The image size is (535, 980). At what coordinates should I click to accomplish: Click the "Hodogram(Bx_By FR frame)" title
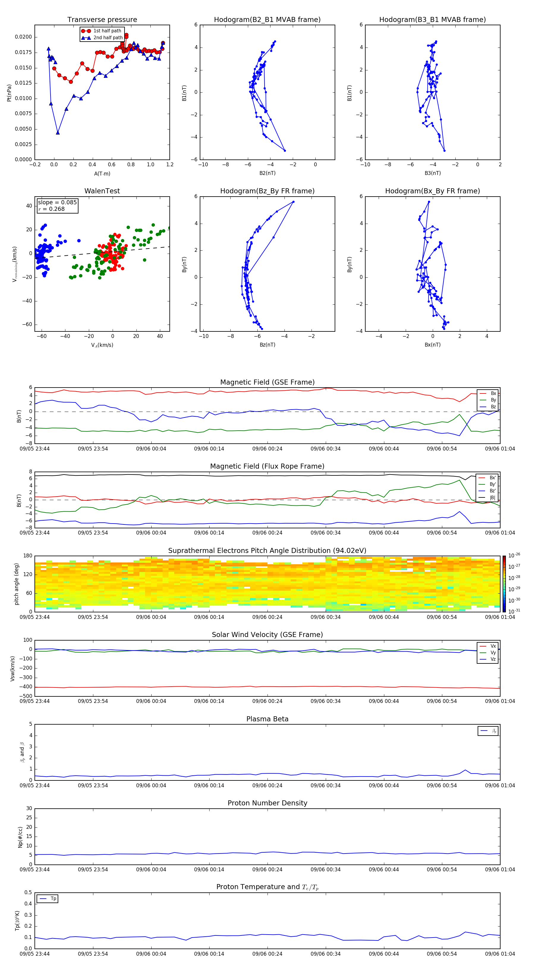click(432, 191)
